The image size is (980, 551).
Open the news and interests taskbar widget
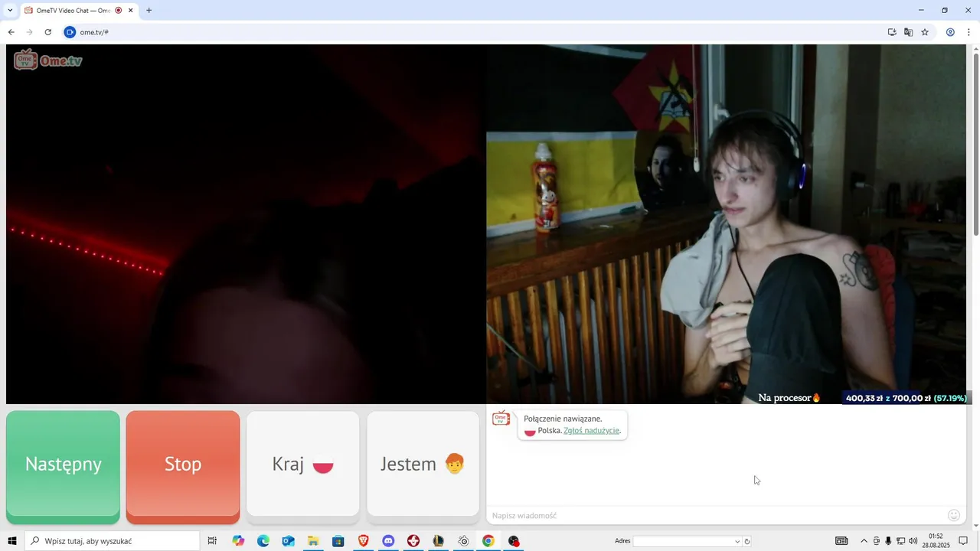click(841, 541)
